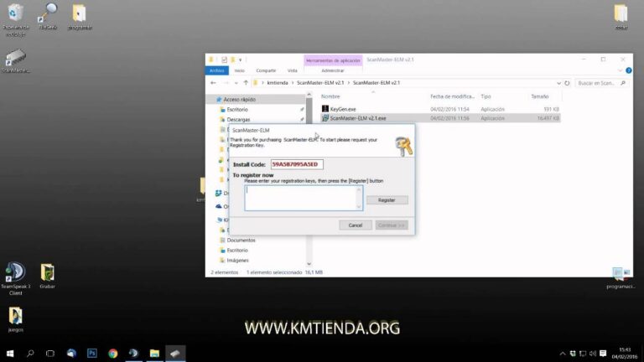Screen dimensions: 644x362
Task: Sort by the Nombre column header
Action: point(330,96)
